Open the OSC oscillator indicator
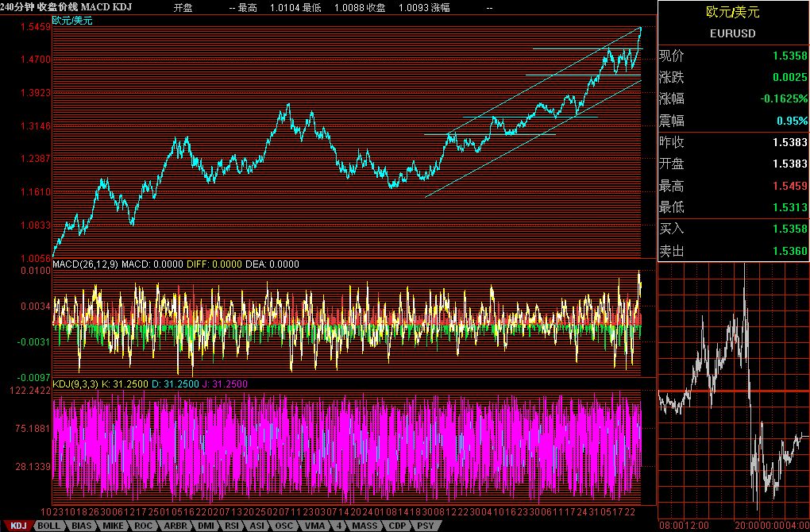The width and height of the screenshot is (810, 532). point(283,526)
